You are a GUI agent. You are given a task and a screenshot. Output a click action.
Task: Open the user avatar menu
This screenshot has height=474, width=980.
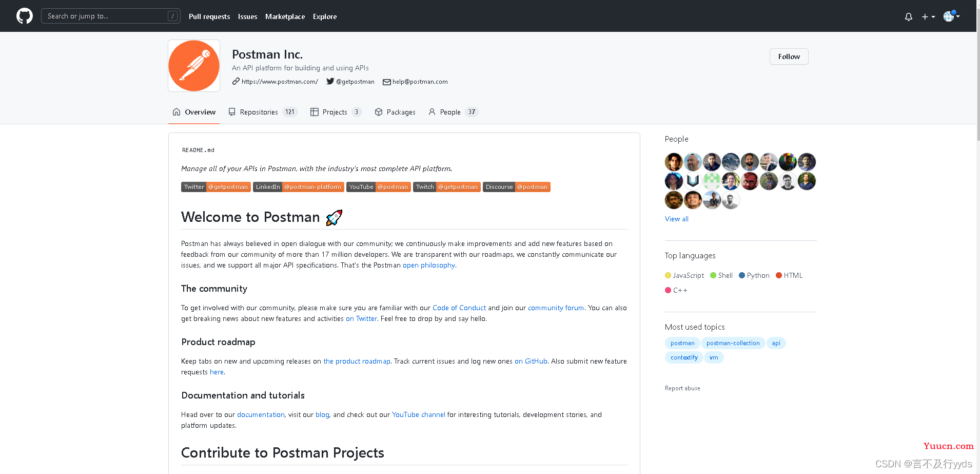951,16
